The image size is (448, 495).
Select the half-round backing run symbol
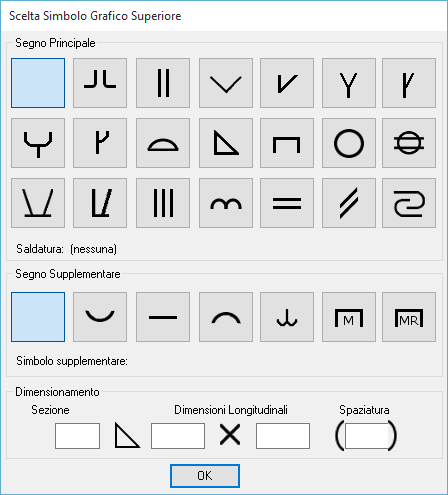click(163, 143)
